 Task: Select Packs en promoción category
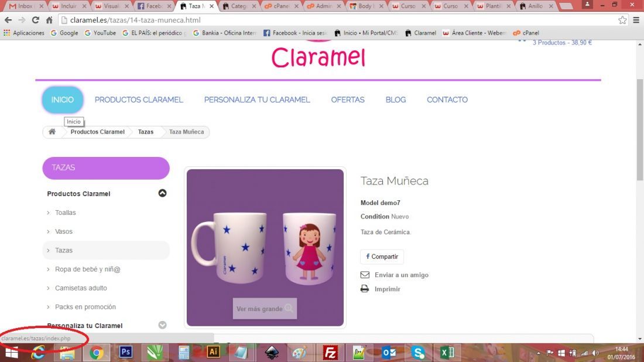click(85, 307)
